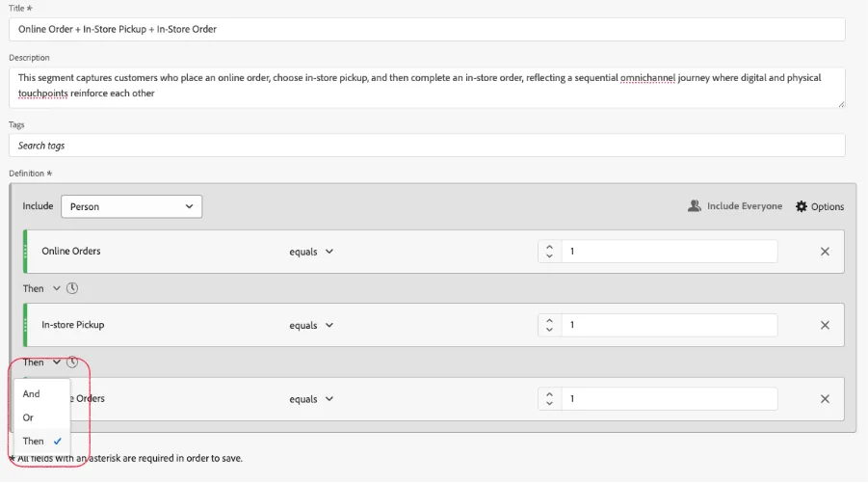Click the Include Everyone person icon
The image size is (868, 483).
[695, 206]
